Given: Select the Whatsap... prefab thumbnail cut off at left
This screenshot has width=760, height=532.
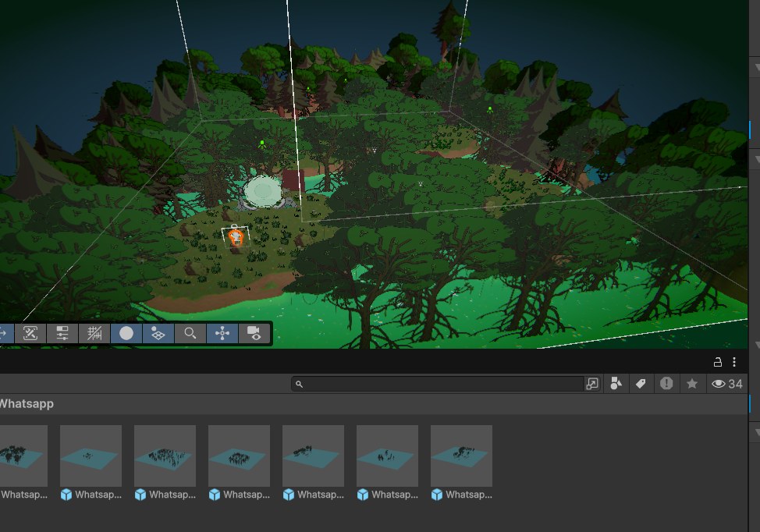Looking at the screenshot, I should [23, 456].
